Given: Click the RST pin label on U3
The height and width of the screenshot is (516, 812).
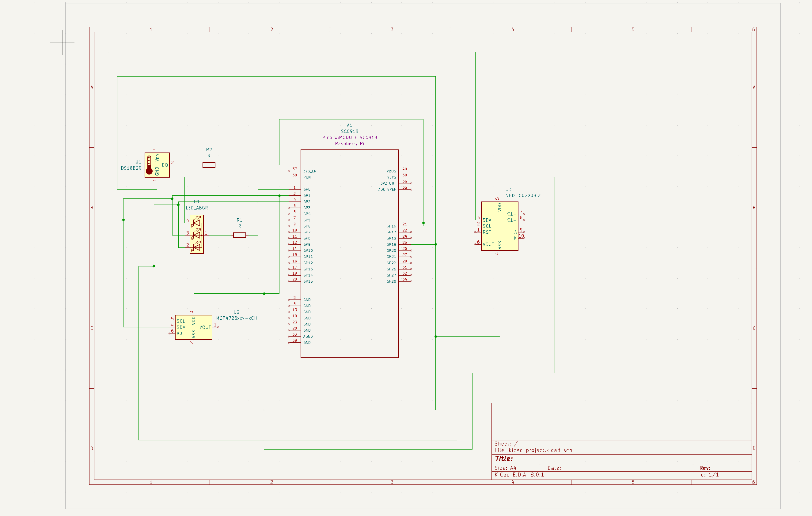Looking at the screenshot, I should point(487,232).
